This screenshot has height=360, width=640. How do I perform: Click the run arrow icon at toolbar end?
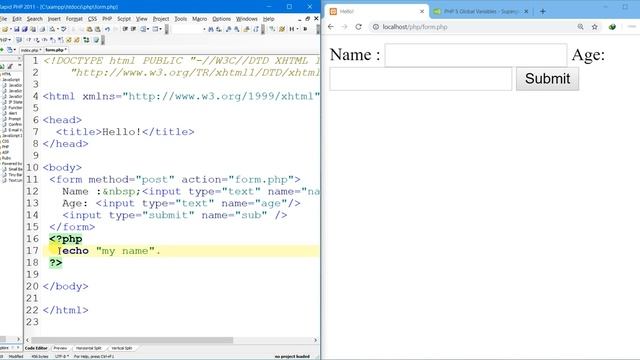pos(305,29)
